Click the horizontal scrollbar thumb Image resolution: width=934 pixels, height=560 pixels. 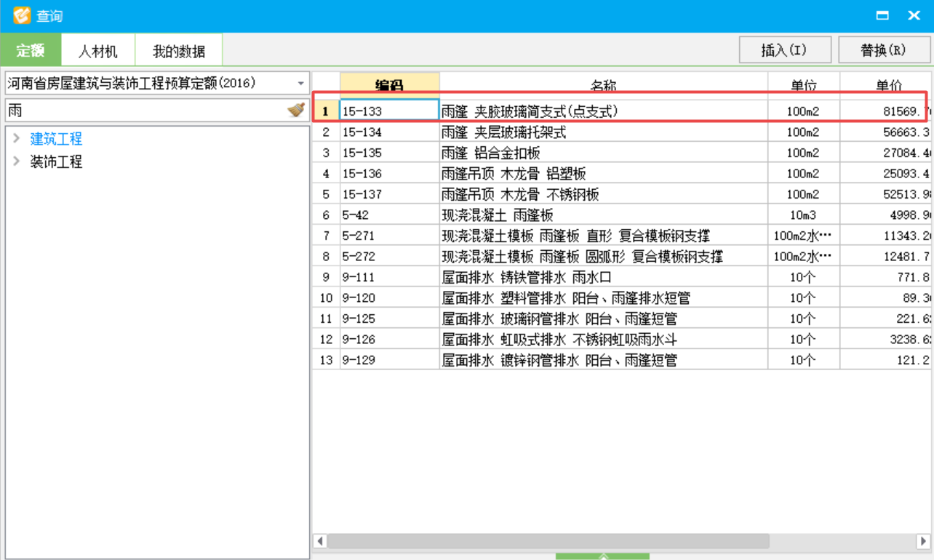coord(548,541)
